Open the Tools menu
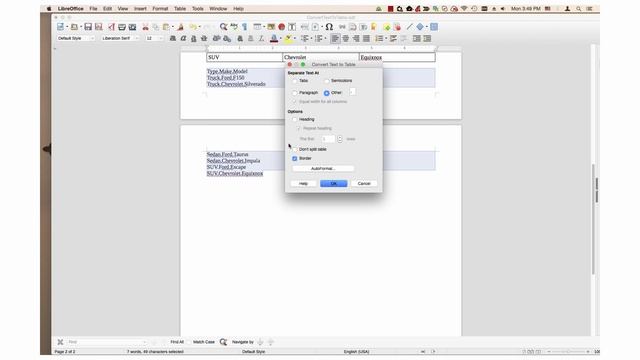This screenshot has height=360, width=640. pos(198,9)
